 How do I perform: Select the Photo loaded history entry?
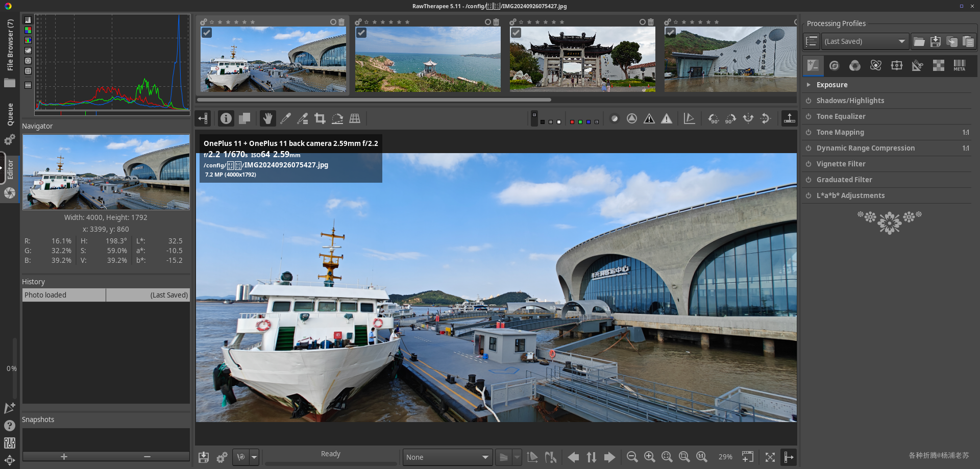(x=64, y=295)
